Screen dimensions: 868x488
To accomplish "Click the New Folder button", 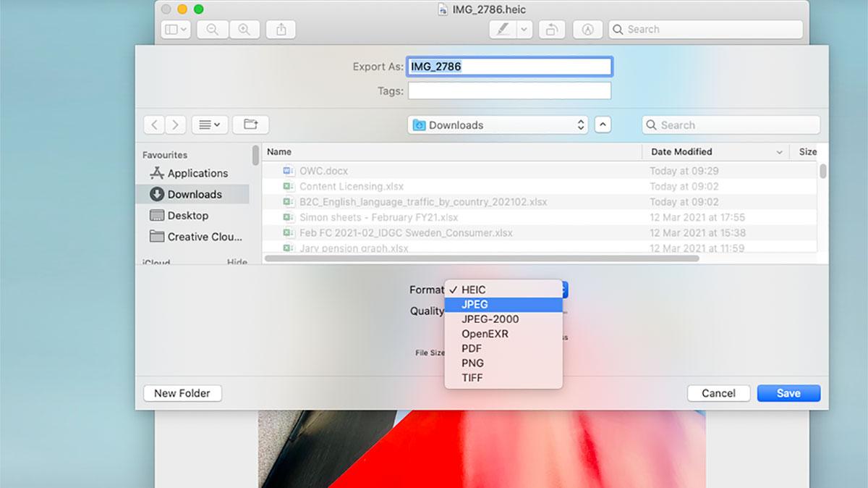I will pyautogui.click(x=182, y=393).
